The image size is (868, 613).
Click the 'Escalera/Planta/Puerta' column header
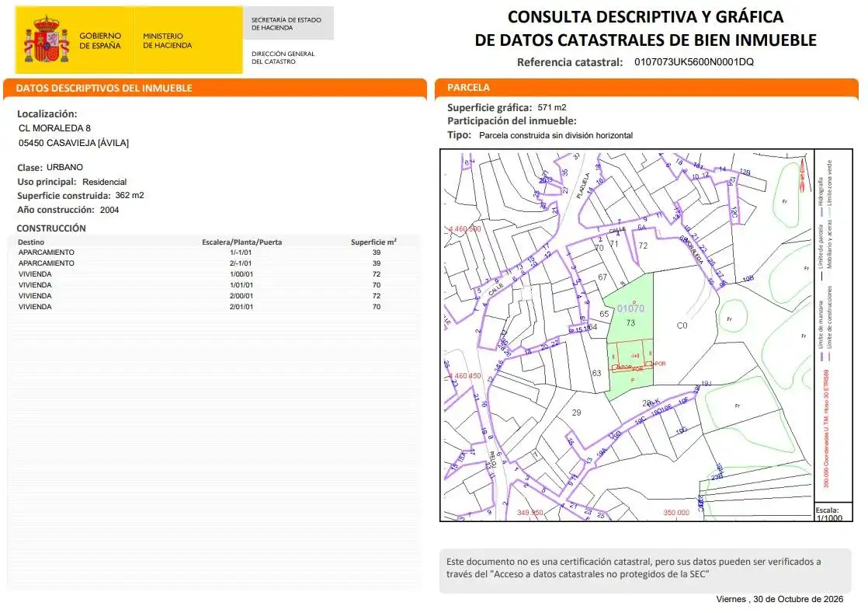point(242,242)
